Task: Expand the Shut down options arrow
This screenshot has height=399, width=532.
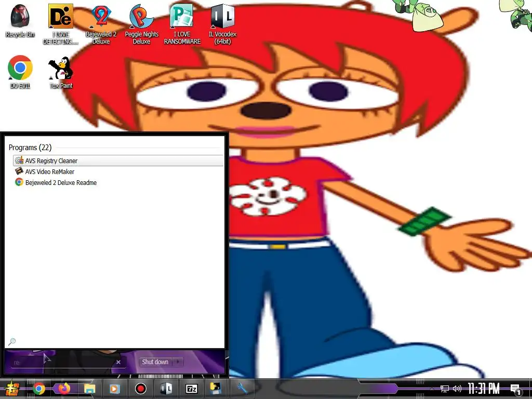Action: [178, 362]
